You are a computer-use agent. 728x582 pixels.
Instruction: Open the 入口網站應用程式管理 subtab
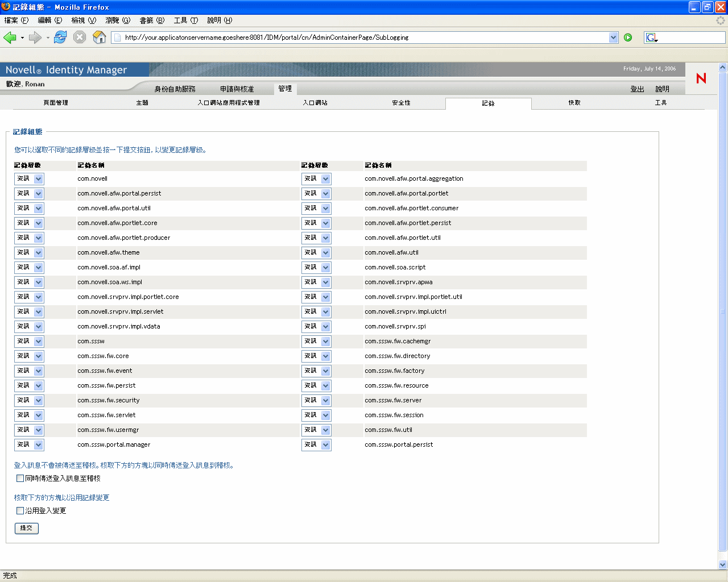(229, 103)
